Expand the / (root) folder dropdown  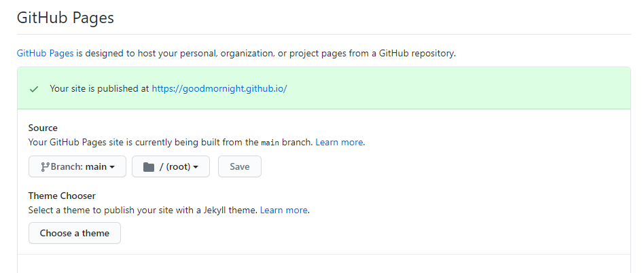(171, 166)
